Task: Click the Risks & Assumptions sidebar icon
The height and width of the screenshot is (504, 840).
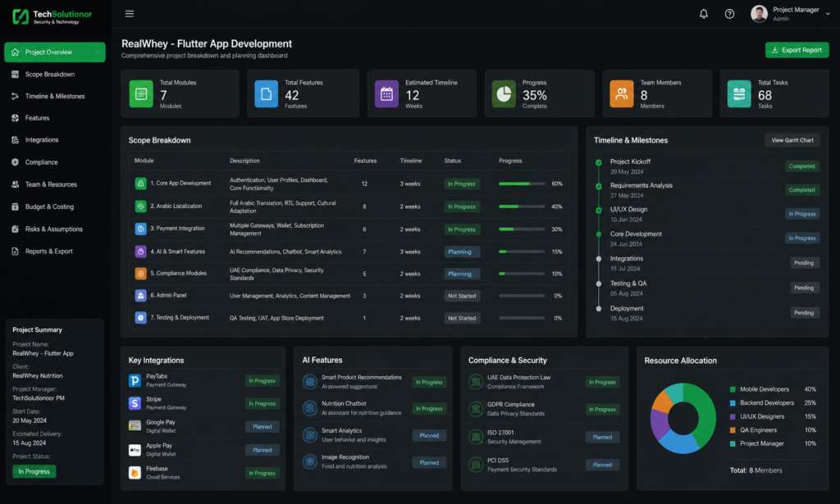Action: coord(15,229)
